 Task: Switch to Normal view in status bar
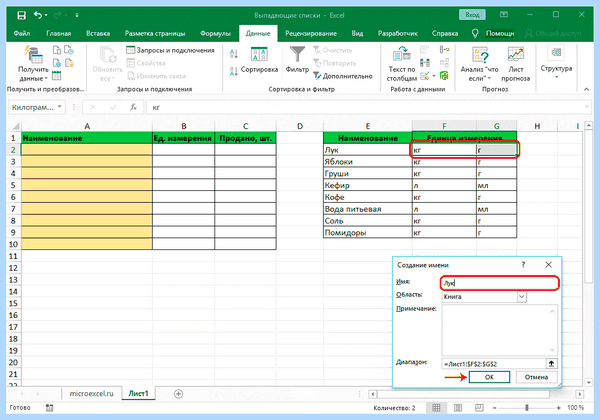tap(436, 408)
